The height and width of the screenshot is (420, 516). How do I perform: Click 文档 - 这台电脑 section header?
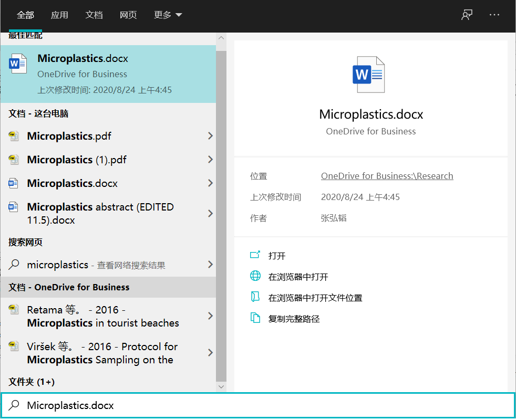38,114
